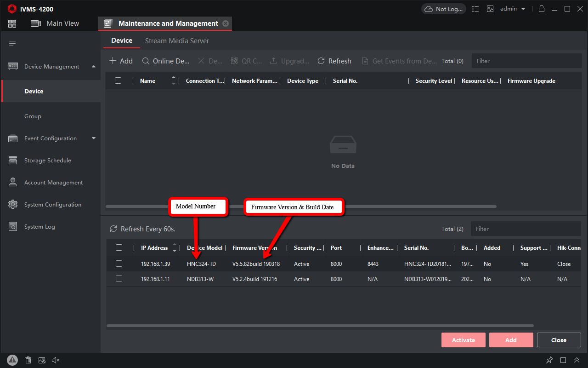Image resolution: width=588 pixels, height=368 pixels.
Task: Click the Upgrade toolbar button
Action: (x=290, y=61)
